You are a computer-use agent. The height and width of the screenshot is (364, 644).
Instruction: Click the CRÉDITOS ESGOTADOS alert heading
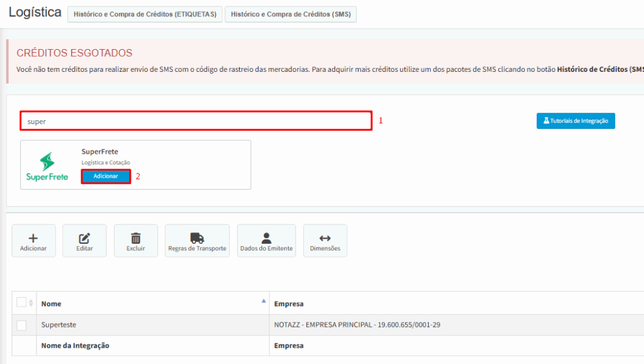(x=74, y=53)
